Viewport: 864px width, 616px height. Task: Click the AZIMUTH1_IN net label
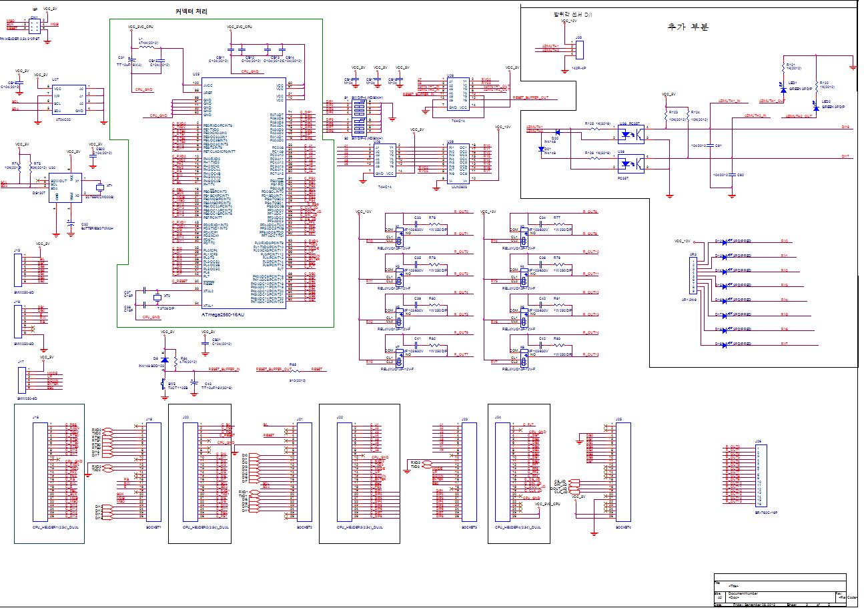[728, 101]
